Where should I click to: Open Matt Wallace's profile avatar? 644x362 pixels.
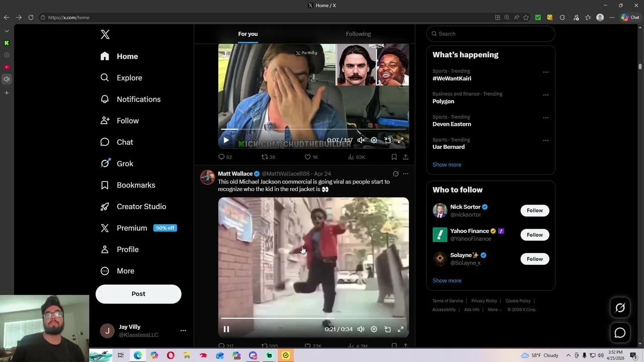pyautogui.click(x=207, y=177)
